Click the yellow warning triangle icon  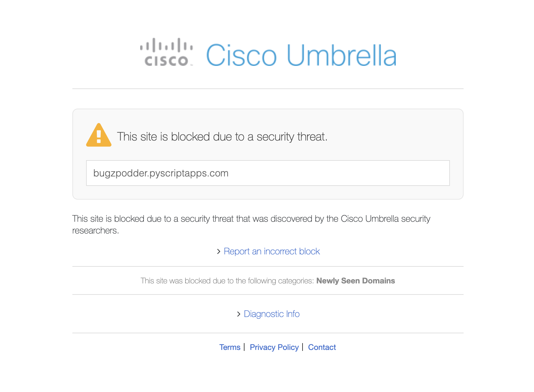click(99, 135)
